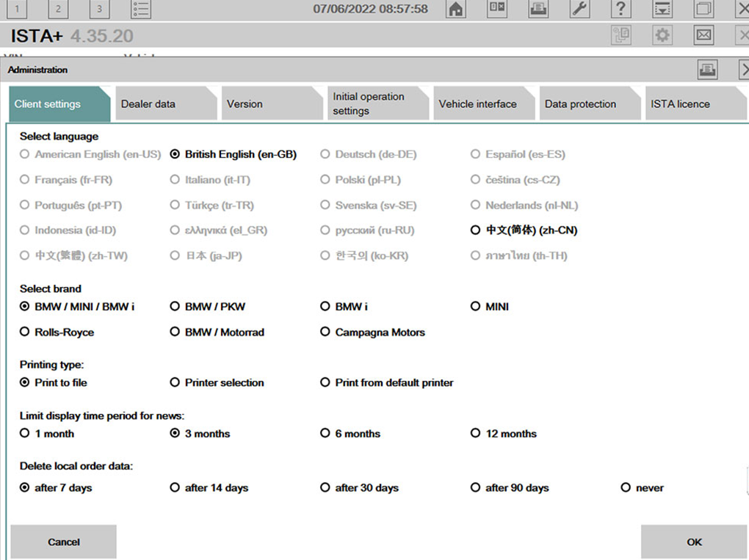749x560 pixels.
Task: Limit news display to 12 months
Action: pos(504,434)
